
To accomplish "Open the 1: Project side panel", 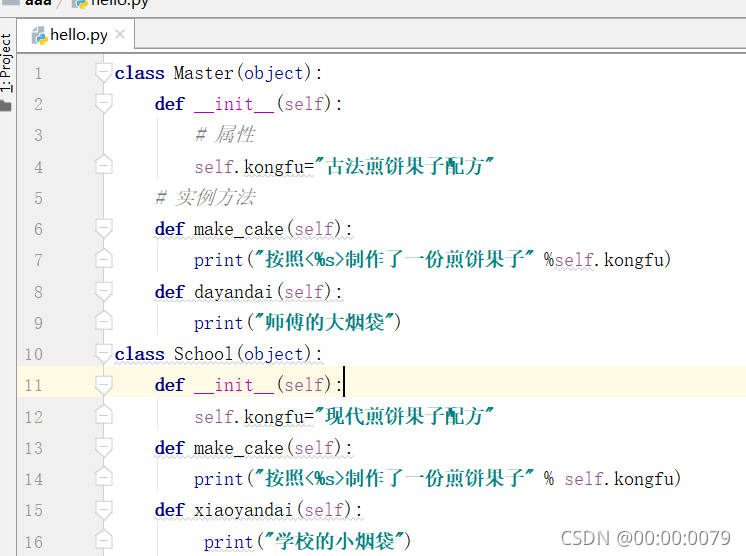I will 6,63.
